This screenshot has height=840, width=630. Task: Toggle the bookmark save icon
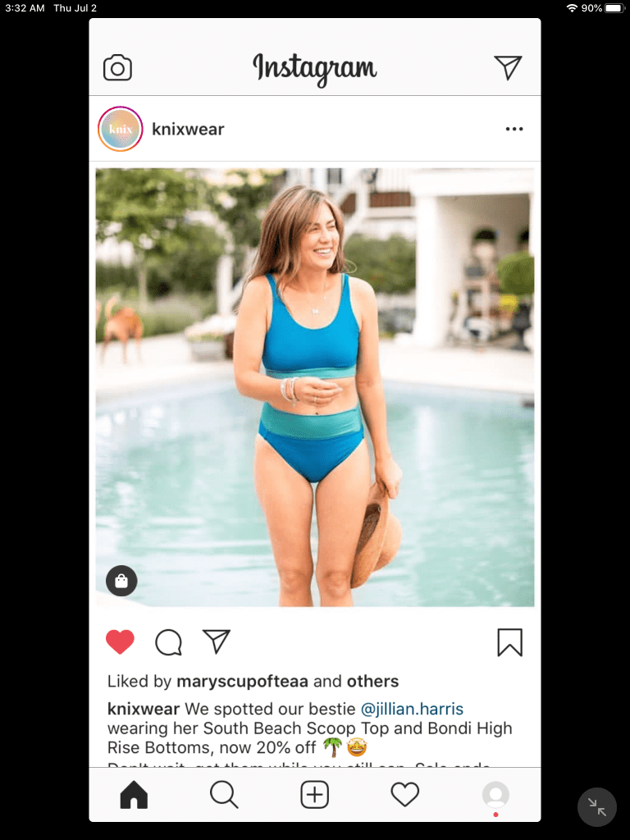pos(509,641)
